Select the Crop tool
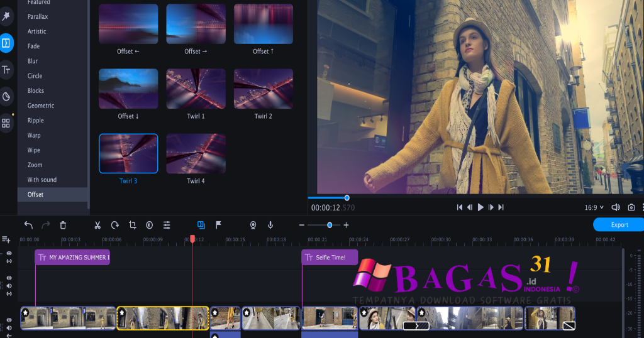Screen dimensions: 644x338 pyautogui.click(x=132, y=225)
